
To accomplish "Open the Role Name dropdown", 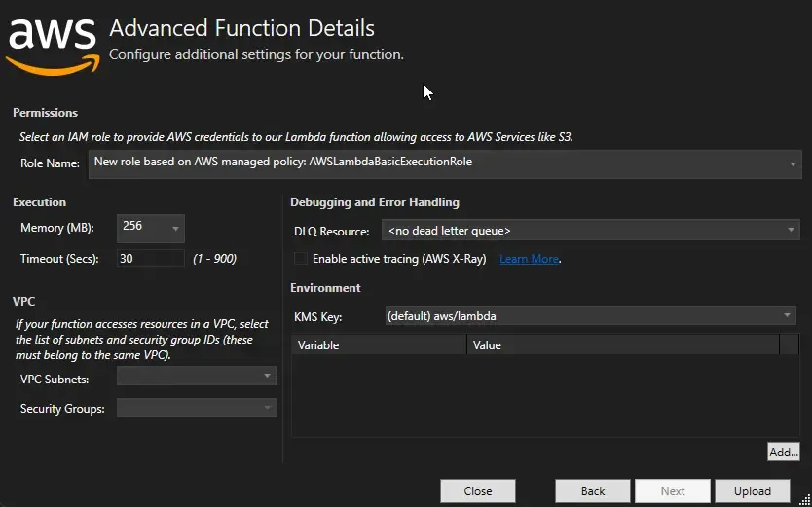I will point(445,164).
